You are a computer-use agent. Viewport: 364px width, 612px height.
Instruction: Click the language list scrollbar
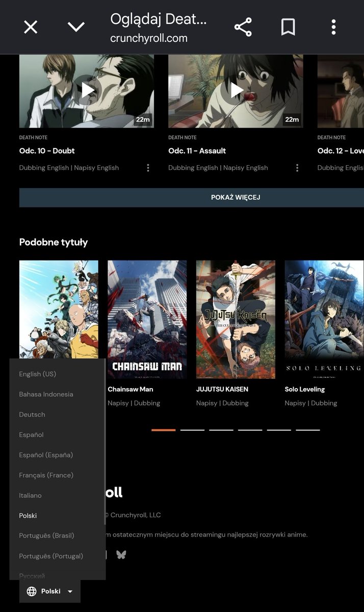(x=105, y=442)
